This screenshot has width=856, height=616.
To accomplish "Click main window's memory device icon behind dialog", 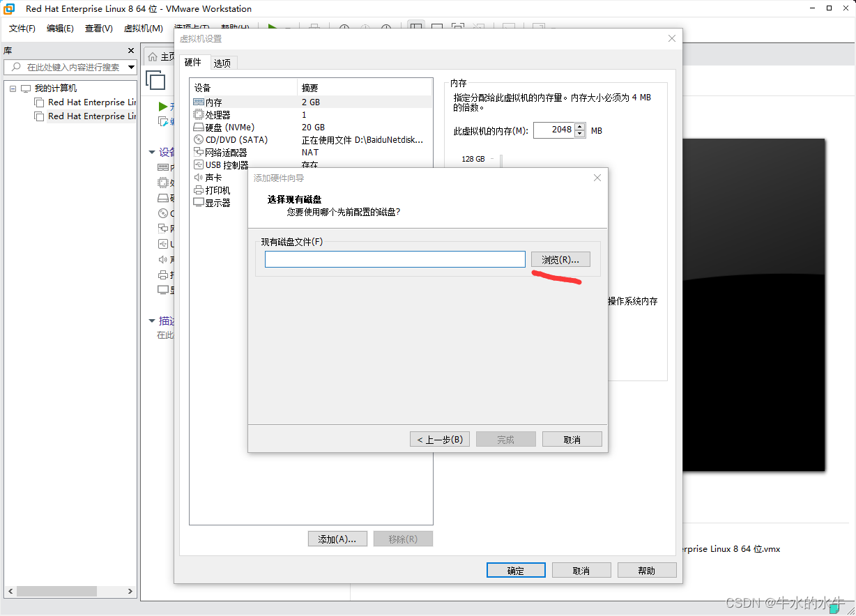I will click(163, 167).
